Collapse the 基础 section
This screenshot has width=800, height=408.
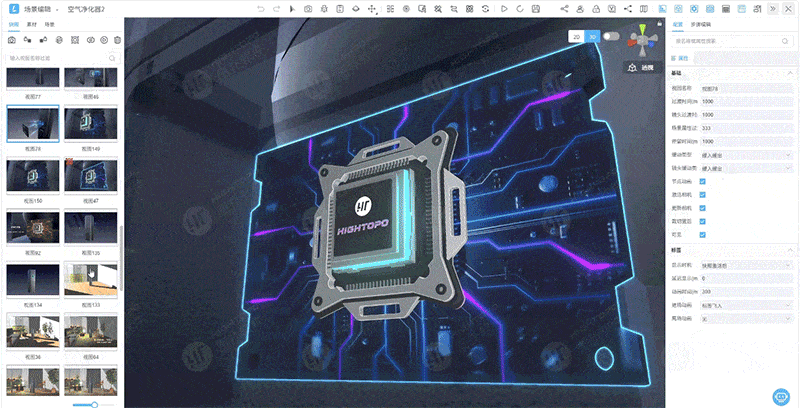[790, 73]
